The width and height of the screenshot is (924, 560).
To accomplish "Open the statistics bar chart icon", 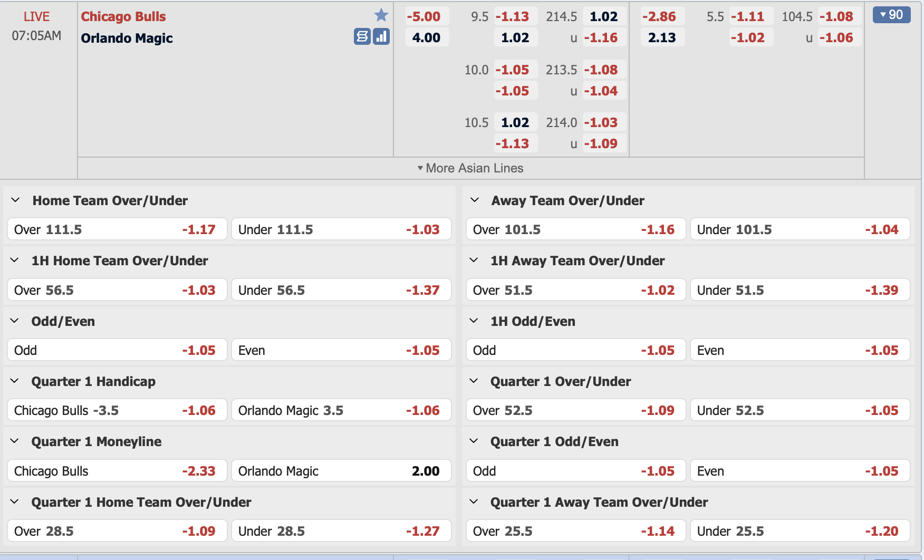I will [x=381, y=37].
